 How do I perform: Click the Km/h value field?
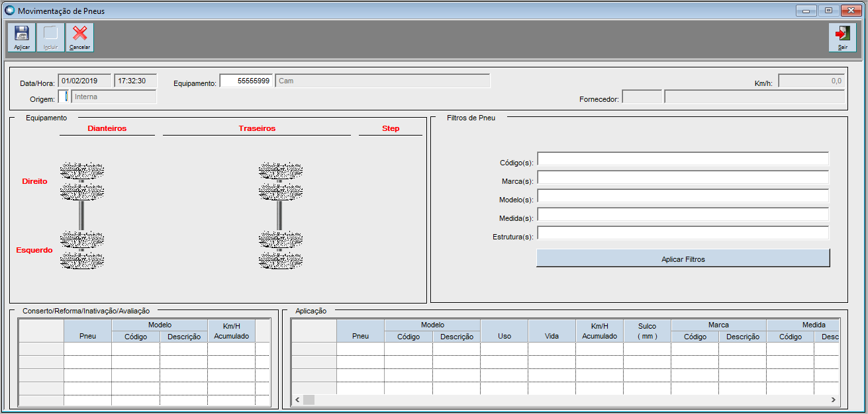[x=811, y=81]
